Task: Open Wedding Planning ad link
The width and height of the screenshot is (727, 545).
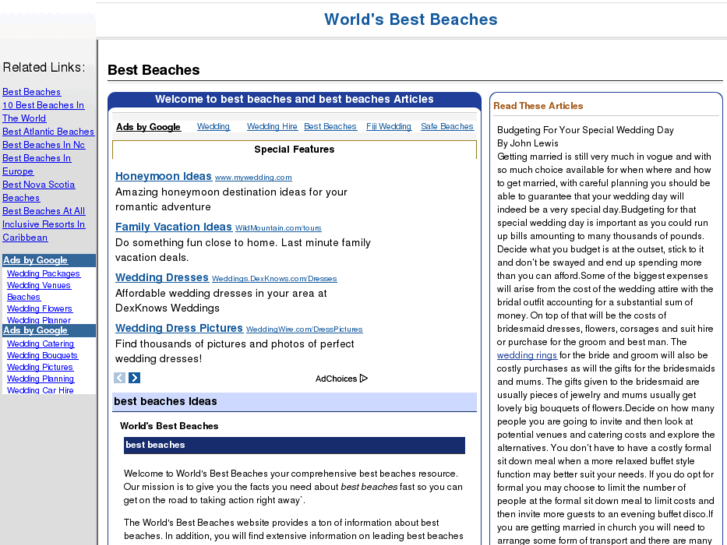Action: (40, 378)
